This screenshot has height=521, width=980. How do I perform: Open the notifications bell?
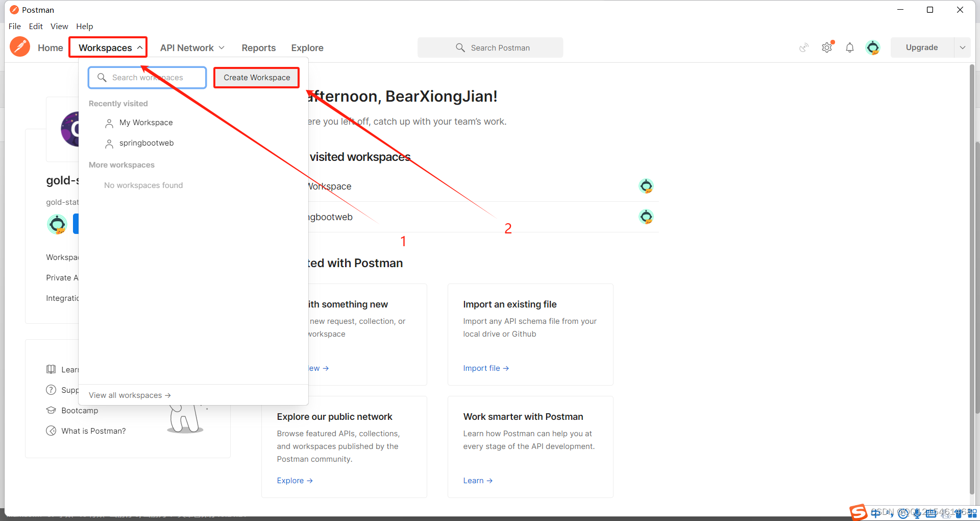pos(850,48)
